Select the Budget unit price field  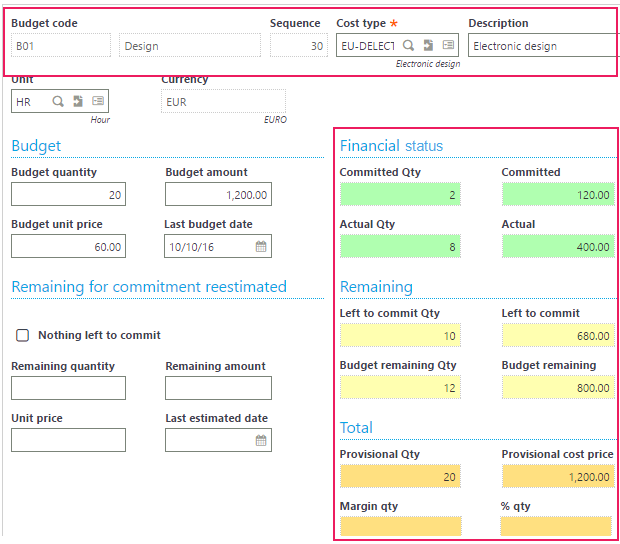68,246
